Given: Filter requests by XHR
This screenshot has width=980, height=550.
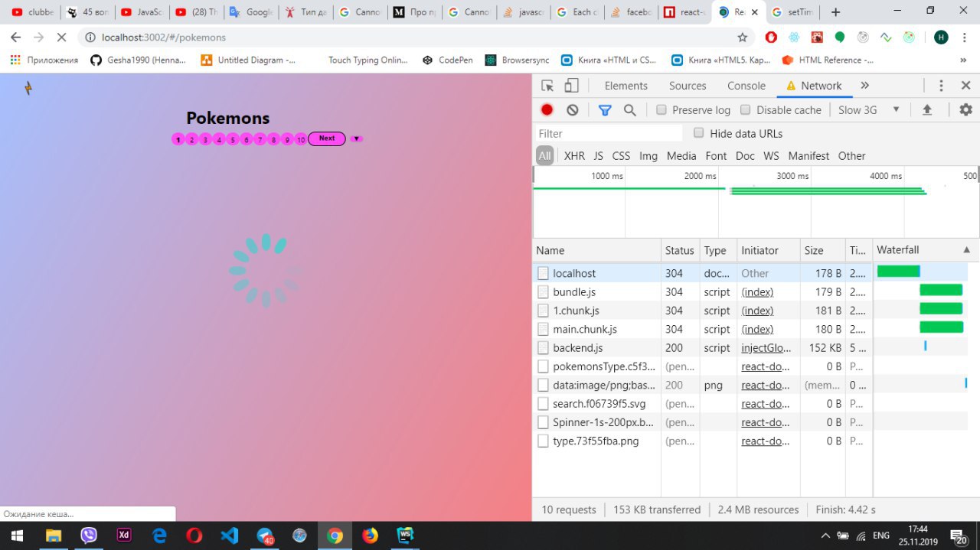Looking at the screenshot, I should pos(574,155).
